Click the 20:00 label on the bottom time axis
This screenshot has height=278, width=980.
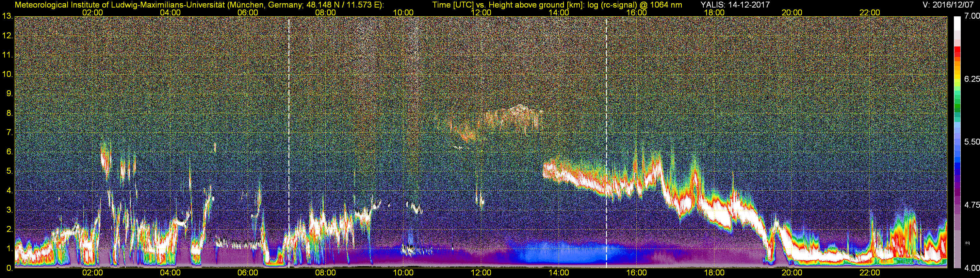pos(792,273)
